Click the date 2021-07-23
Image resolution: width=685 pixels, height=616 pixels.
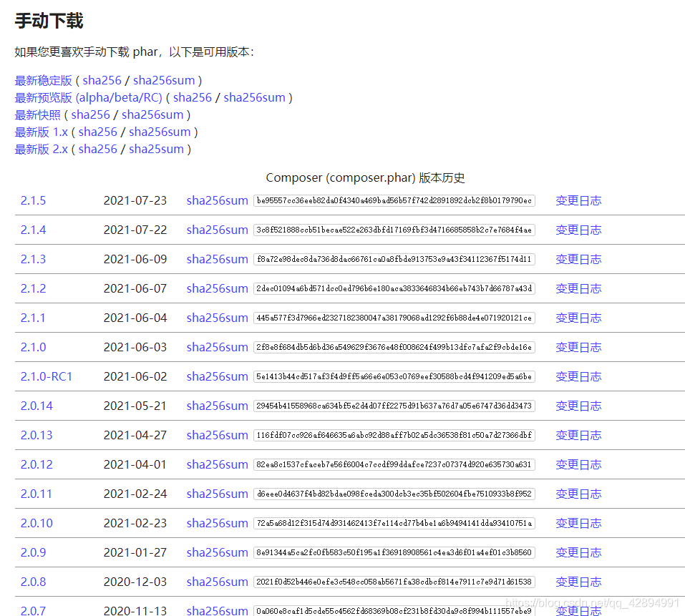(135, 201)
